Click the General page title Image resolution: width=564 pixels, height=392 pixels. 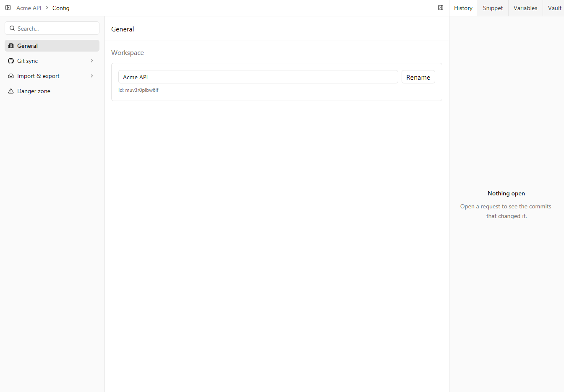pyautogui.click(x=123, y=29)
